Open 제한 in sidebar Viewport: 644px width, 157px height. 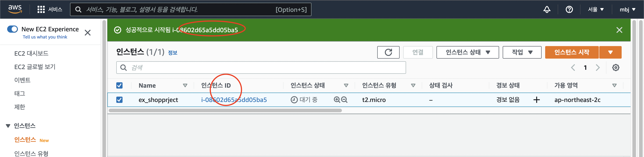point(19,107)
